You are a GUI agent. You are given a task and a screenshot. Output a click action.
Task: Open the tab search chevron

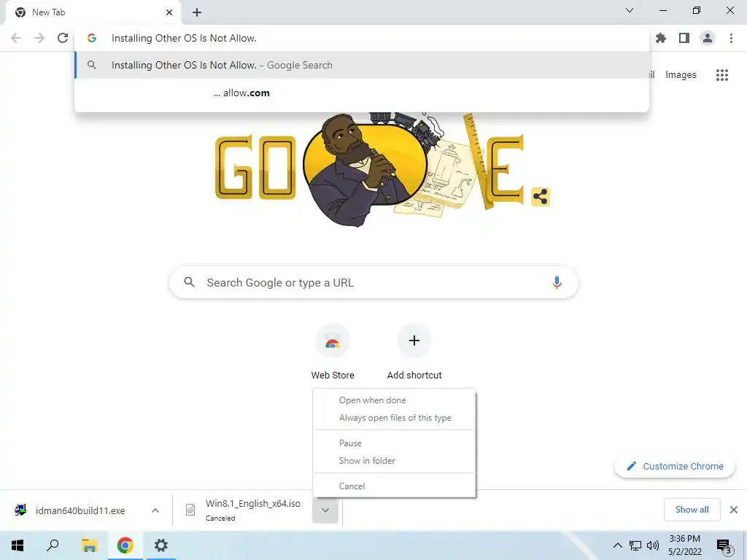click(x=630, y=10)
